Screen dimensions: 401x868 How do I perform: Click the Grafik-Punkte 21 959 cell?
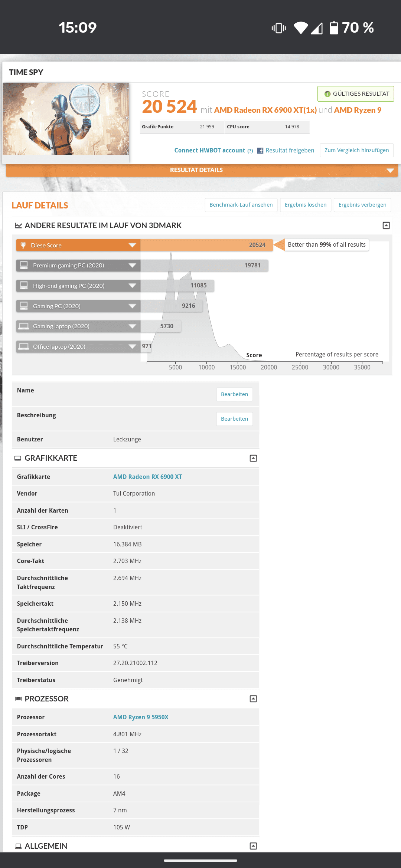click(182, 127)
